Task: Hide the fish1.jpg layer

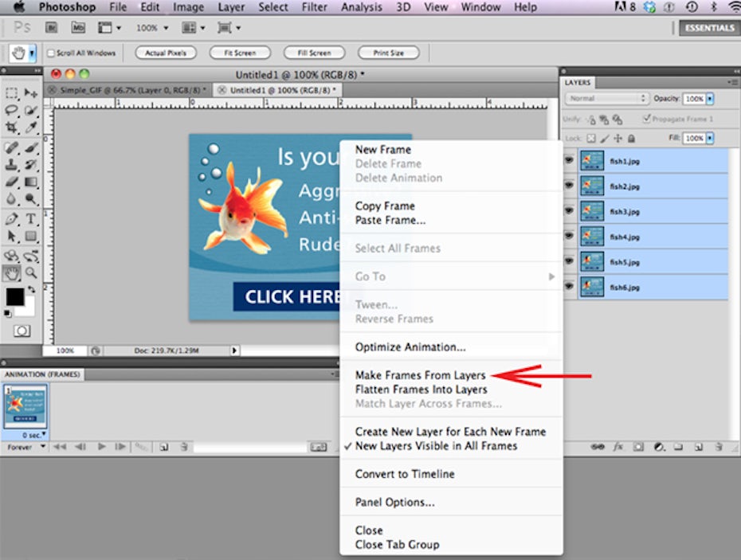Action: pos(569,160)
